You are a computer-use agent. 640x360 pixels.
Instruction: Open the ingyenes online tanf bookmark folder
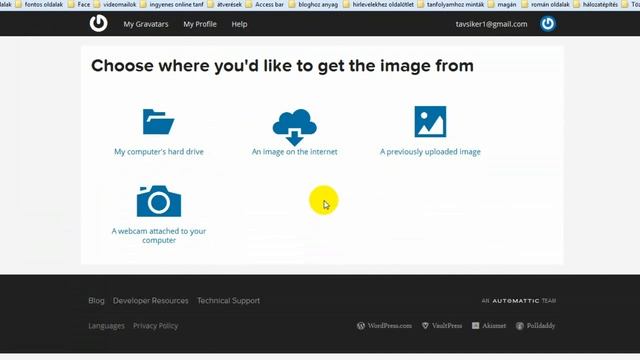coord(171,4)
